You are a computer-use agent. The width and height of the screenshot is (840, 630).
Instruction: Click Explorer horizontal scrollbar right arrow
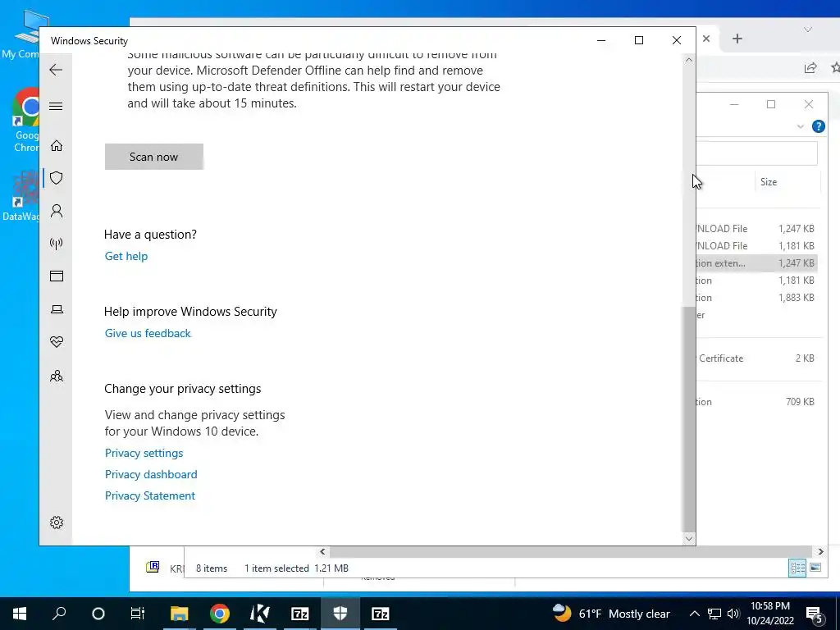[820, 551]
